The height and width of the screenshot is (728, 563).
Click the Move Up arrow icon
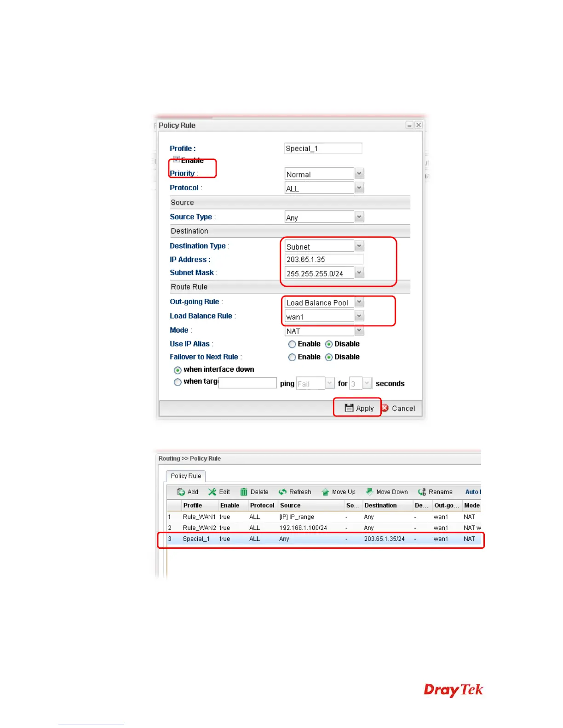click(x=325, y=492)
